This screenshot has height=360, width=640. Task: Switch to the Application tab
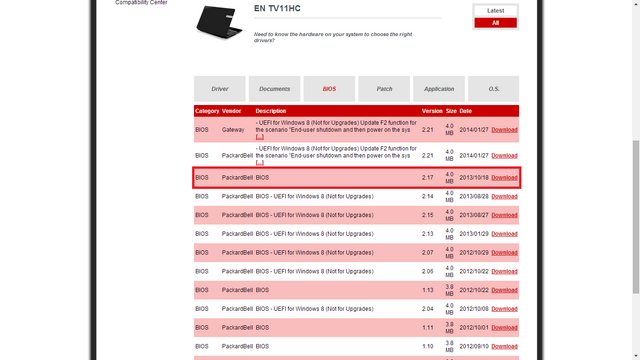439,89
